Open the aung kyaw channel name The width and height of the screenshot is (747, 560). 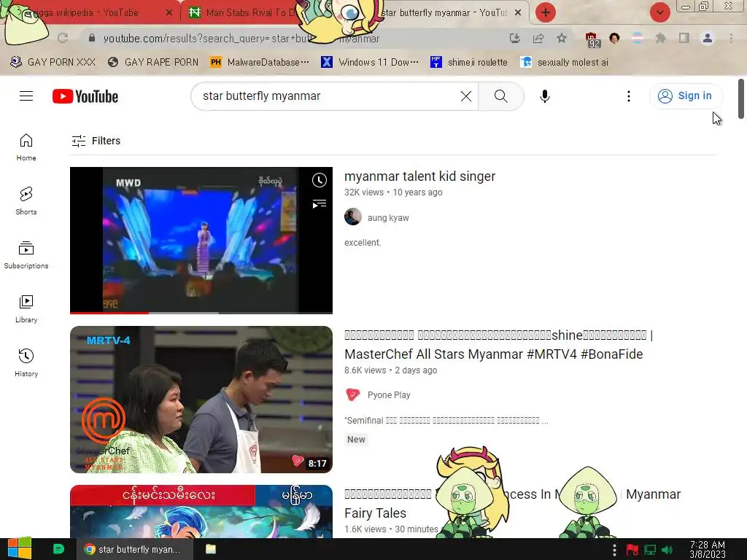point(388,217)
